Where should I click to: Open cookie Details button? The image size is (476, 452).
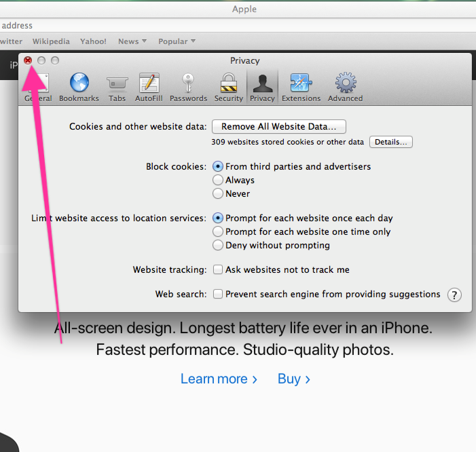(x=390, y=142)
